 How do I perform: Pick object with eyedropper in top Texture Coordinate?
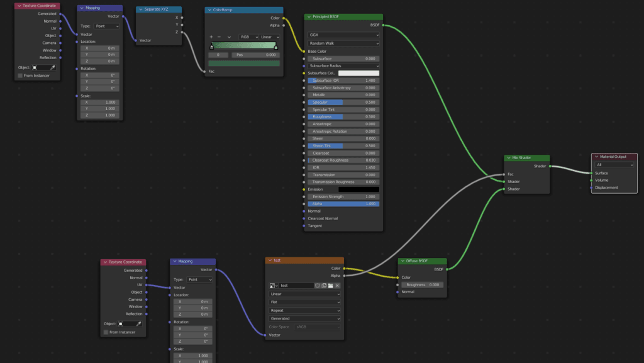pos(53,67)
